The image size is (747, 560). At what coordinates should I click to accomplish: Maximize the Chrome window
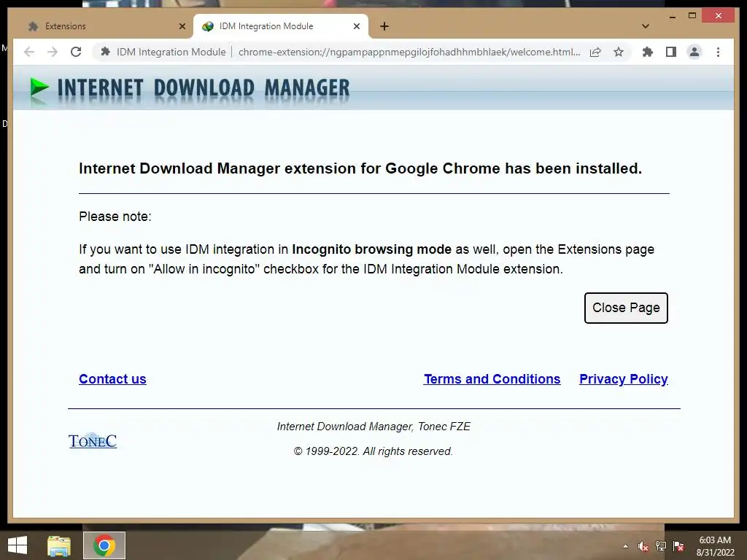pos(692,16)
